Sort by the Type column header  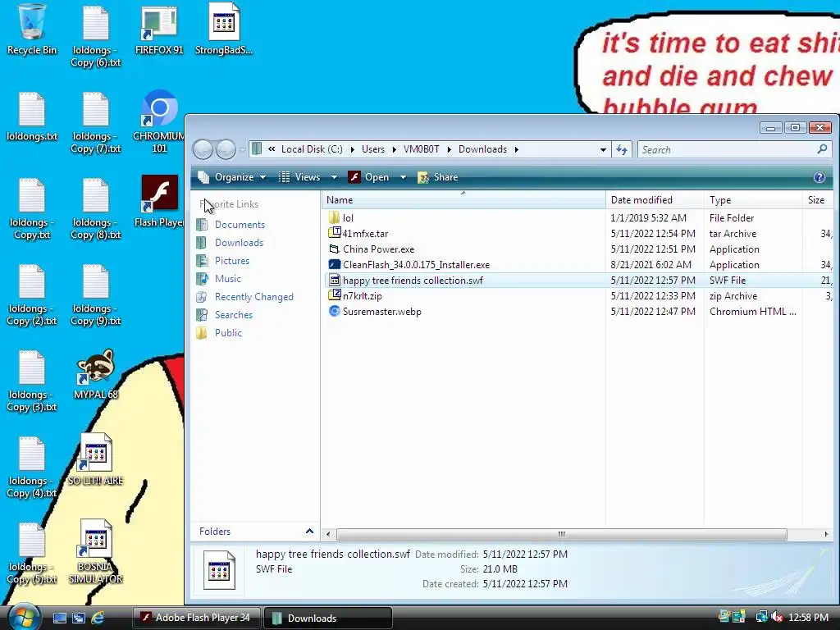753,200
